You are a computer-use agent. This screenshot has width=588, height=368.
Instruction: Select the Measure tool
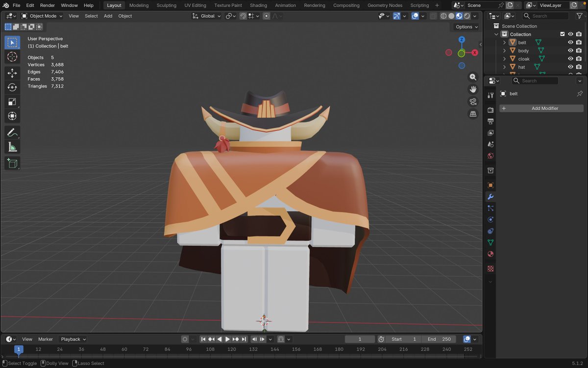click(12, 147)
